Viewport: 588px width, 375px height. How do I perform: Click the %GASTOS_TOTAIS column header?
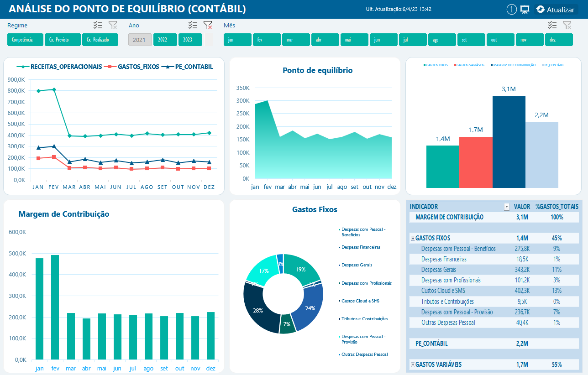point(557,207)
